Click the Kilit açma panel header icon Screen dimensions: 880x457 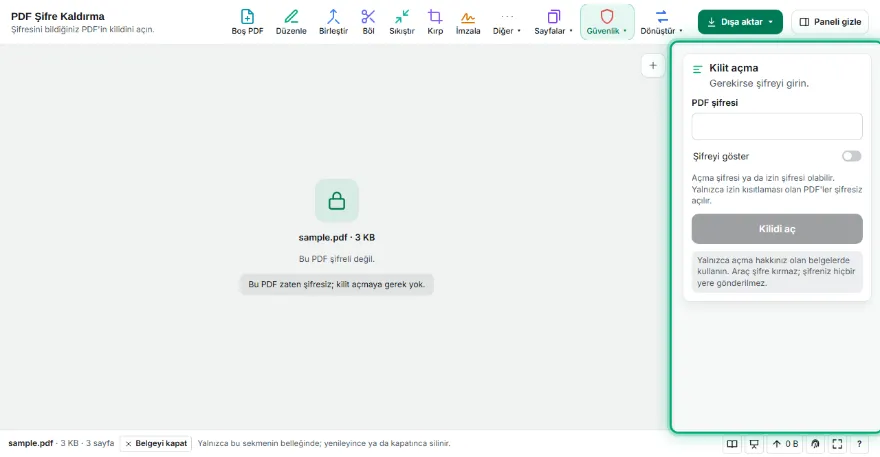(x=698, y=70)
